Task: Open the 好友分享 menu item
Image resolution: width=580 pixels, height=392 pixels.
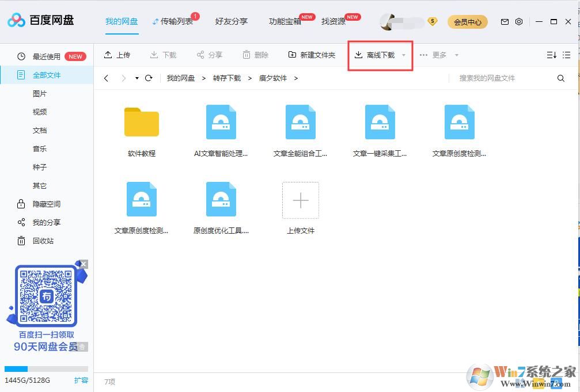Action: pos(231,21)
